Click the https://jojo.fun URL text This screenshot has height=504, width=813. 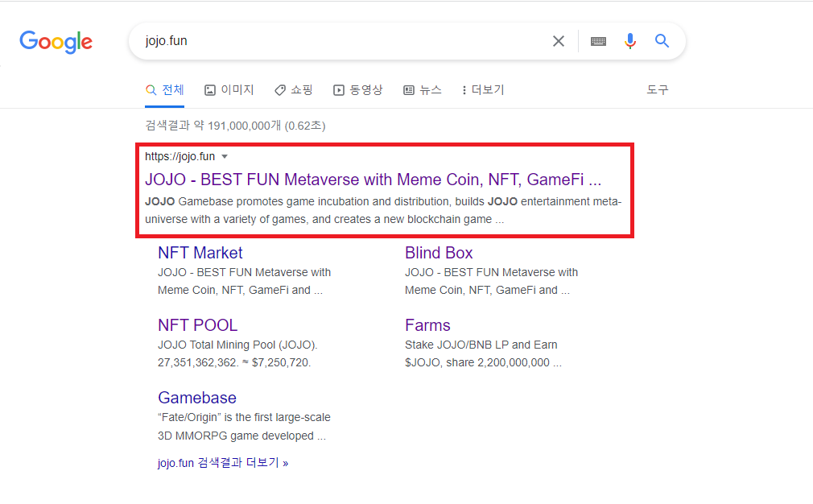[180, 156]
